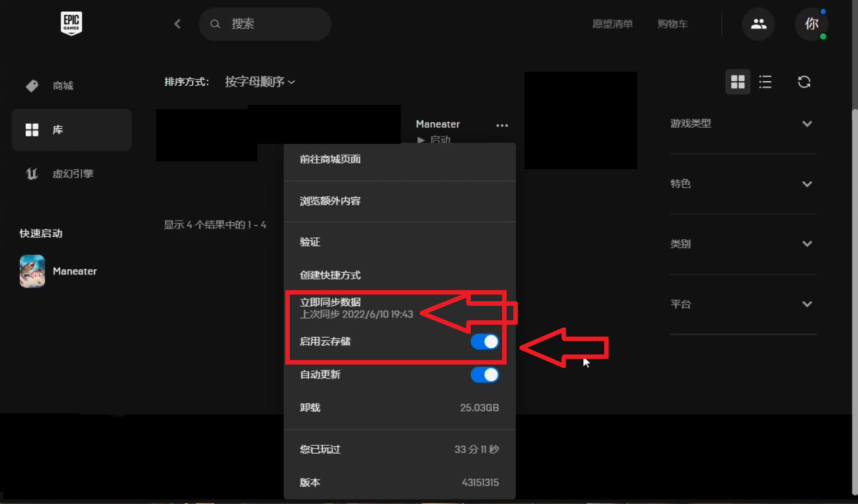Click the Maneater three-dots menu
This screenshot has width=858, height=504.
[502, 125]
